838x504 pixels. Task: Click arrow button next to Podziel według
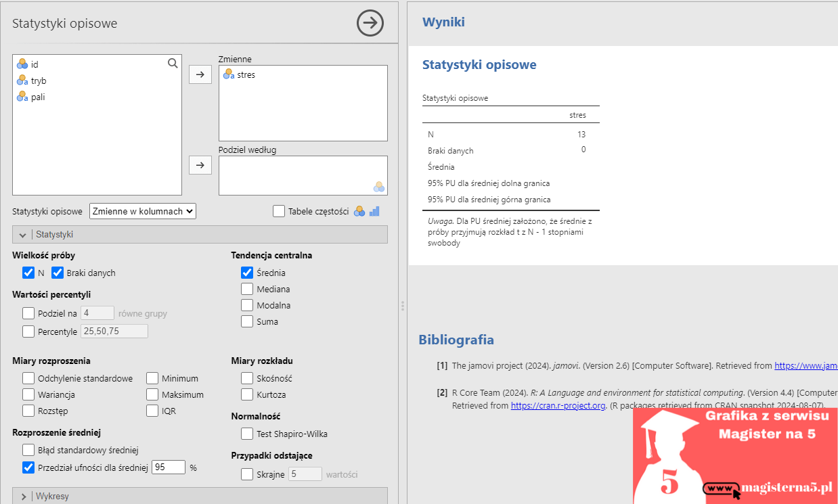pos(200,164)
